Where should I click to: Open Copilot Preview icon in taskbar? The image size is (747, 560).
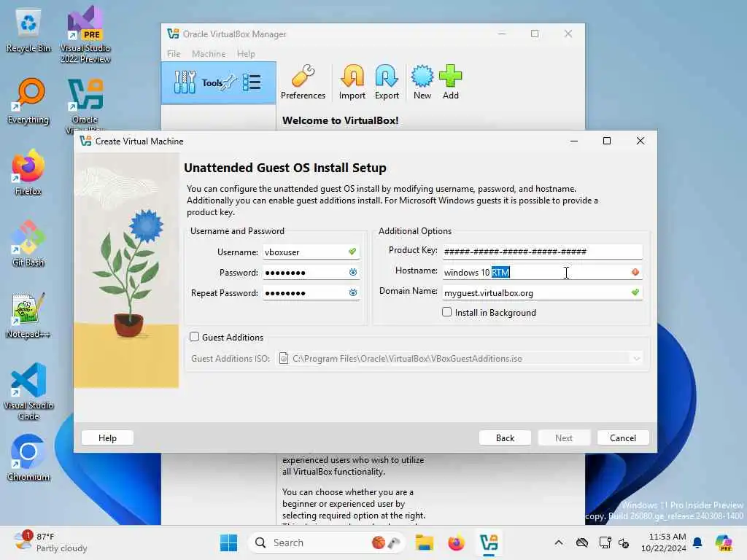pyautogui.click(x=724, y=542)
